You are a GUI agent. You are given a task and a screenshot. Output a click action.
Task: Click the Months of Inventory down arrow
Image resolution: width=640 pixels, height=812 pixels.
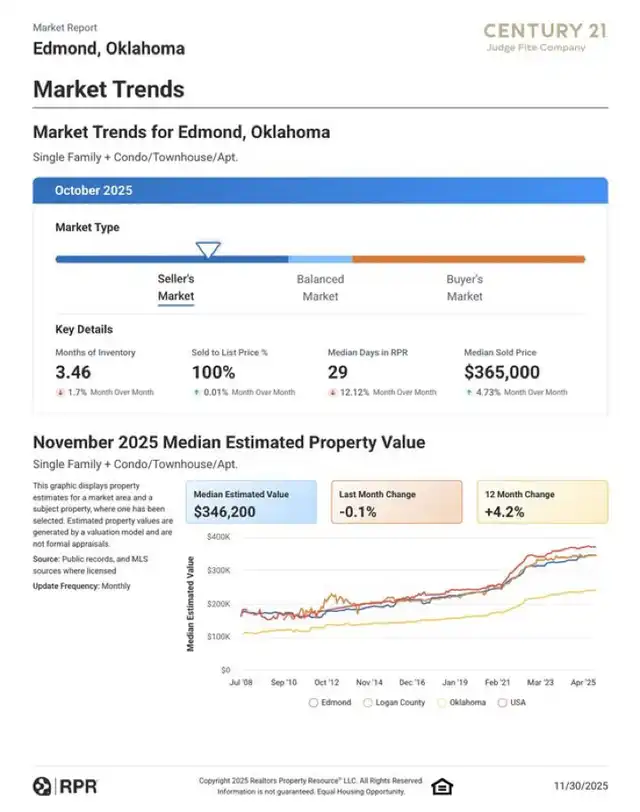[x=60, y=392]
